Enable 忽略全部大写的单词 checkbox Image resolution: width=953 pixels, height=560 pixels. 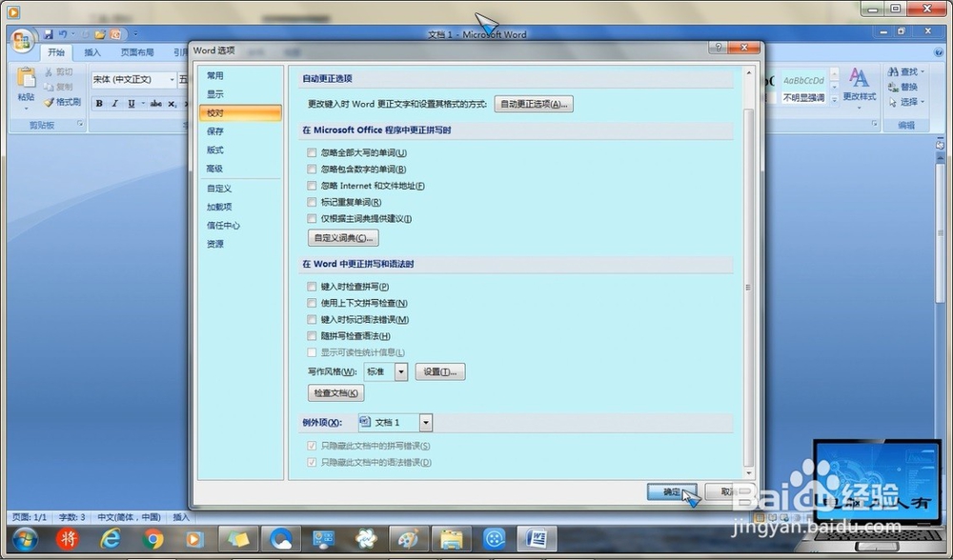point(312,152)
